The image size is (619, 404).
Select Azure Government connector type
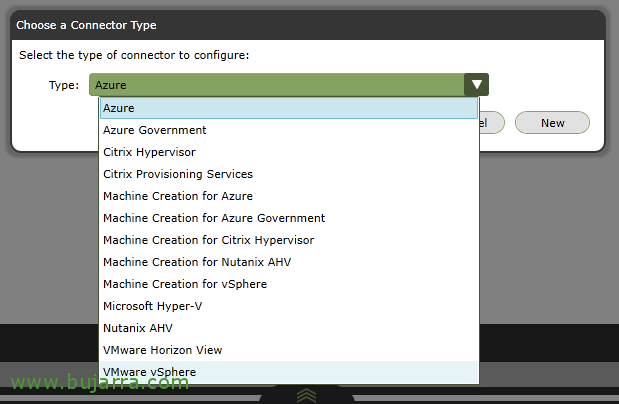tap(289, 130)
